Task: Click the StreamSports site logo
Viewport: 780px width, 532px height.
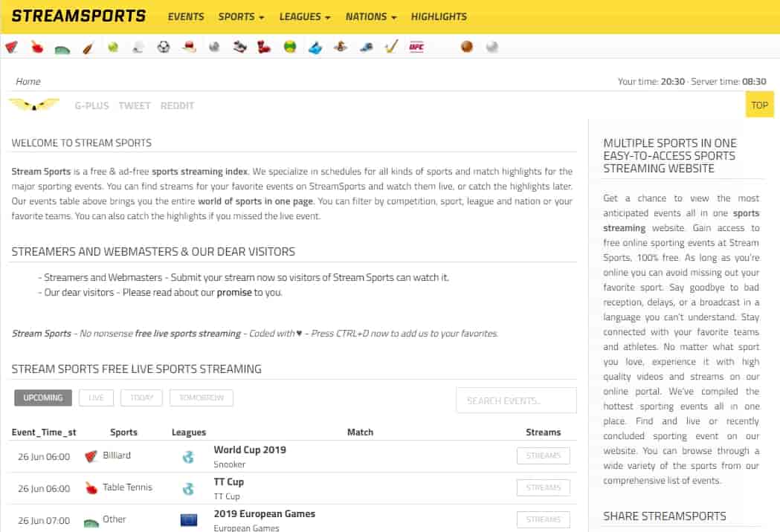Action: pyautogui.click(x=79, y=16)
